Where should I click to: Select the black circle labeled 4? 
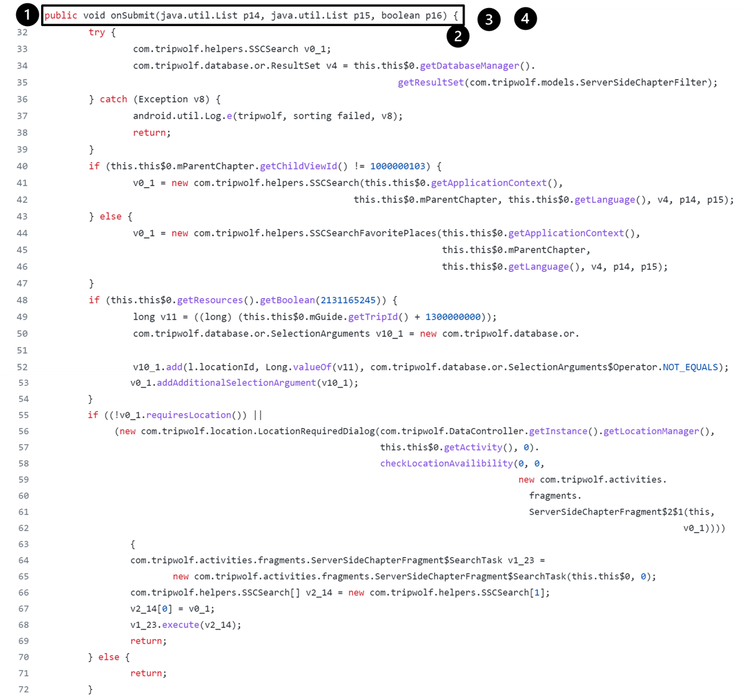click(x=525, y=19)
